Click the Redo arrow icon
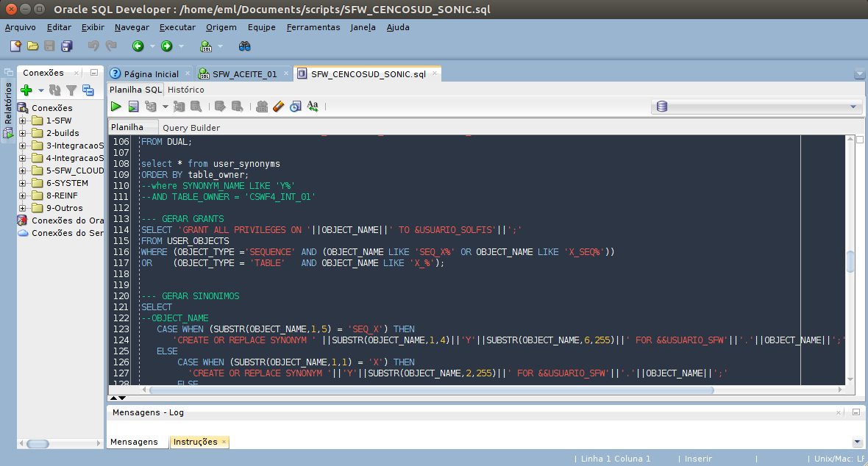 111,46
